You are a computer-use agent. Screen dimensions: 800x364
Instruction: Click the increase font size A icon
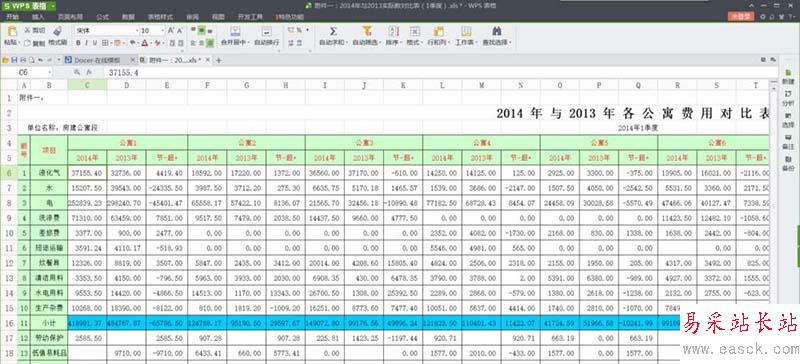[171, 31]
